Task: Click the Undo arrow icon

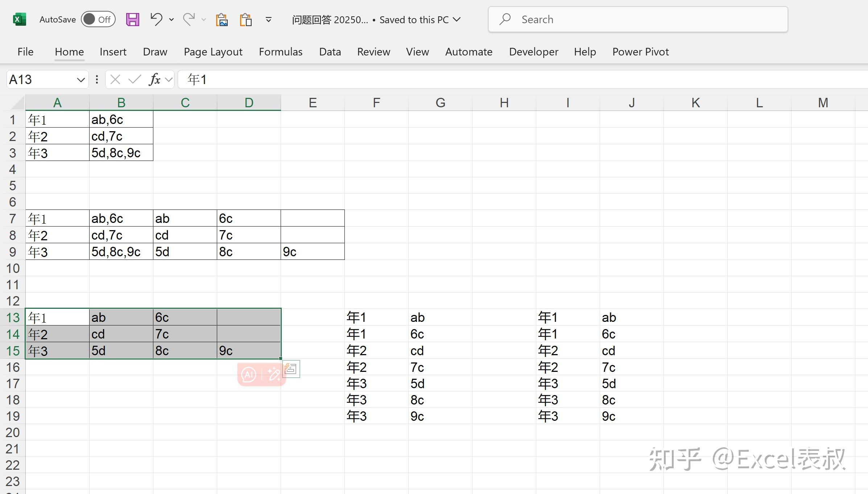Action: coord(156,19)
